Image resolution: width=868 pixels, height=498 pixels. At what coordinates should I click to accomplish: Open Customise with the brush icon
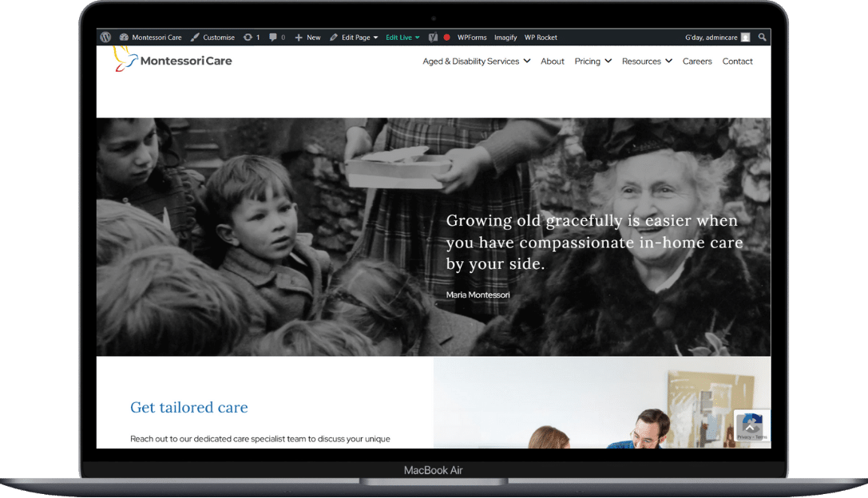212,38
